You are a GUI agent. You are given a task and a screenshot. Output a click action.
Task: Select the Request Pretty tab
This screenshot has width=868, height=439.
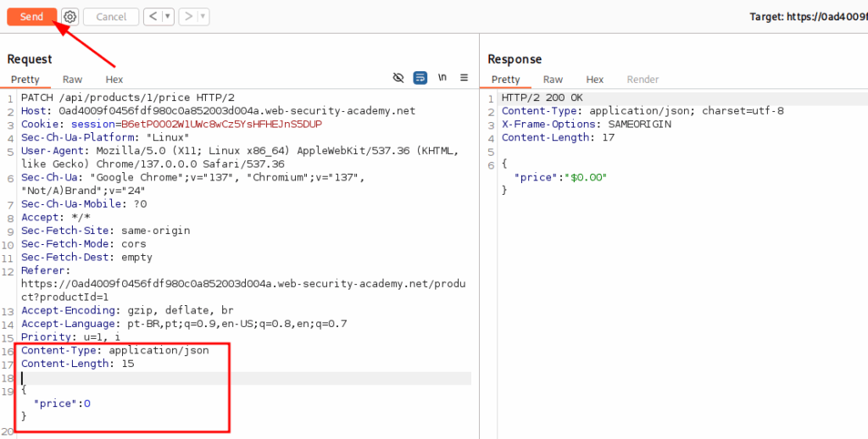(x=25, y=80)
